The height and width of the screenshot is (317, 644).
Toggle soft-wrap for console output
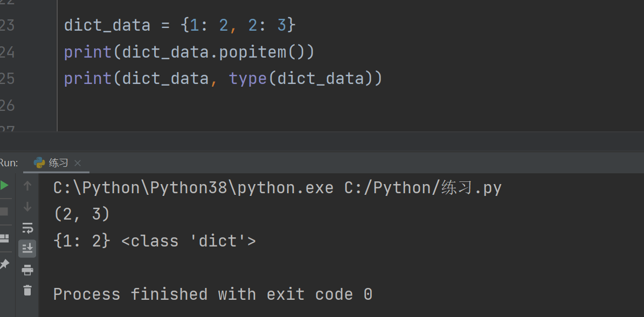click(x=27, y=228)
